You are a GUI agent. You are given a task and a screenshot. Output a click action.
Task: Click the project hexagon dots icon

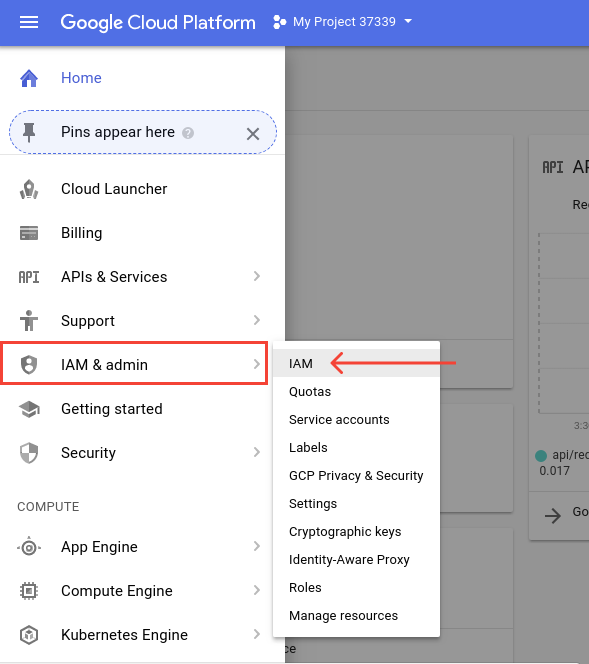coord(279,22)
